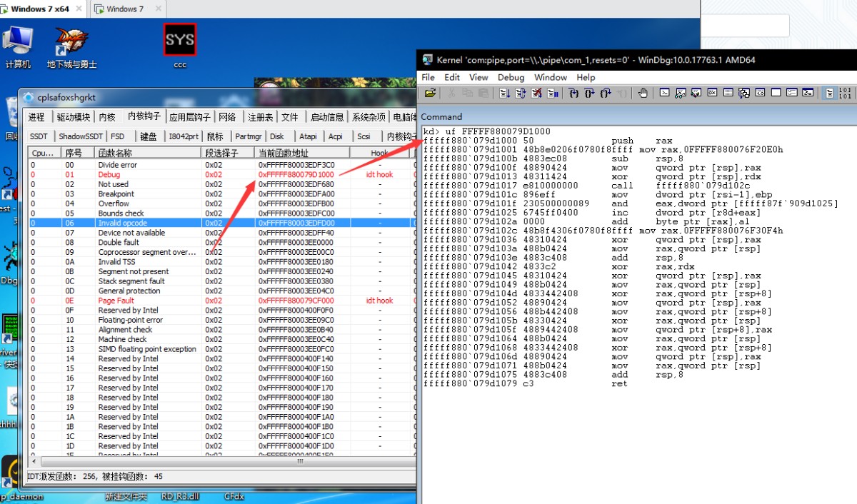Open the 地下城与勇士 desktop shortcut

click(x=72, y=48)
